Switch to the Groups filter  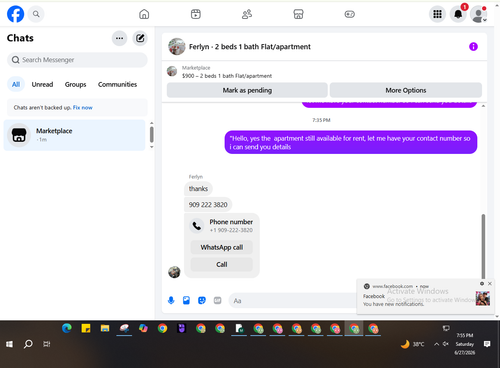pos(75,84)
